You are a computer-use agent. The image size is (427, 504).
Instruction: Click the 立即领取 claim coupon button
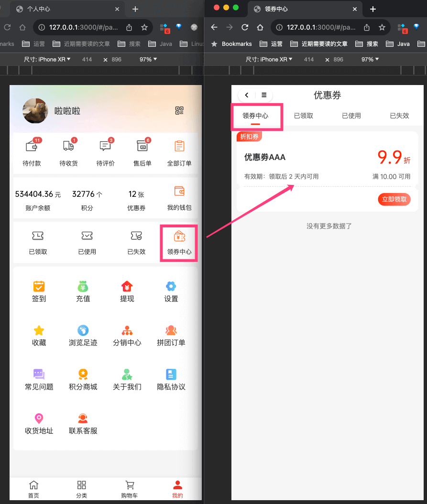394,199
